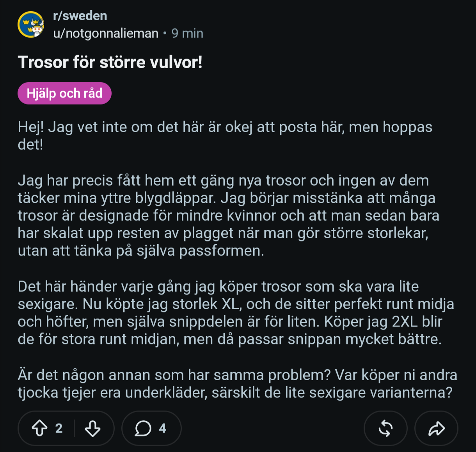Click the word passformen in the post body
476x452 pixels.
coord(222,251)
